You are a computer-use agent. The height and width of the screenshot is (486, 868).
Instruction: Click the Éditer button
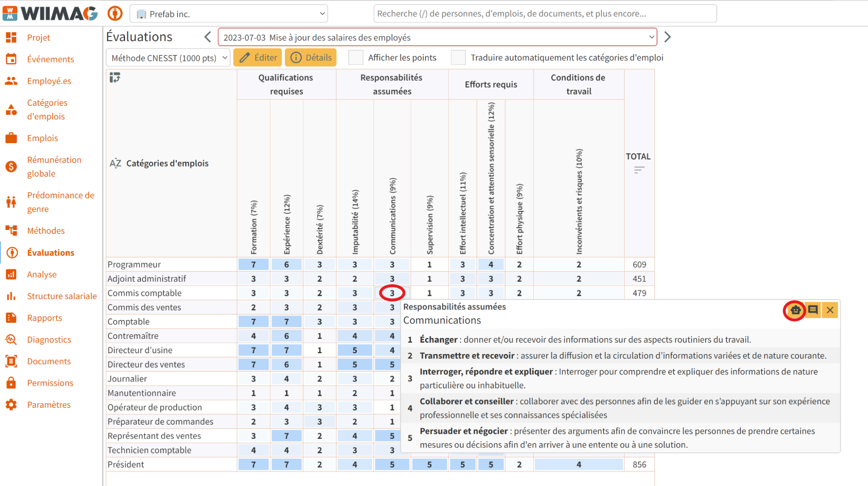[257, 58]
